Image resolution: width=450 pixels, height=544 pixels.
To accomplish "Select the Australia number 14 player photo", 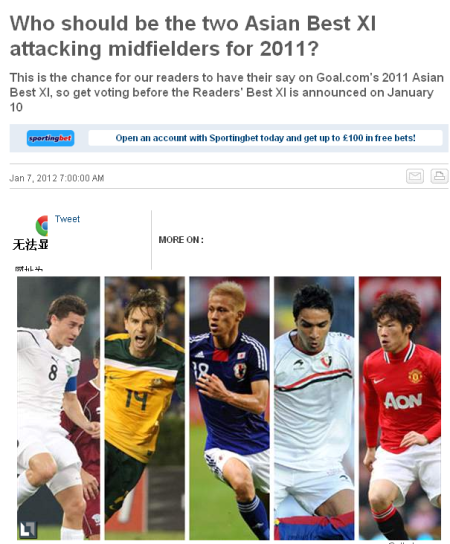I will click(x=145, y=408).
